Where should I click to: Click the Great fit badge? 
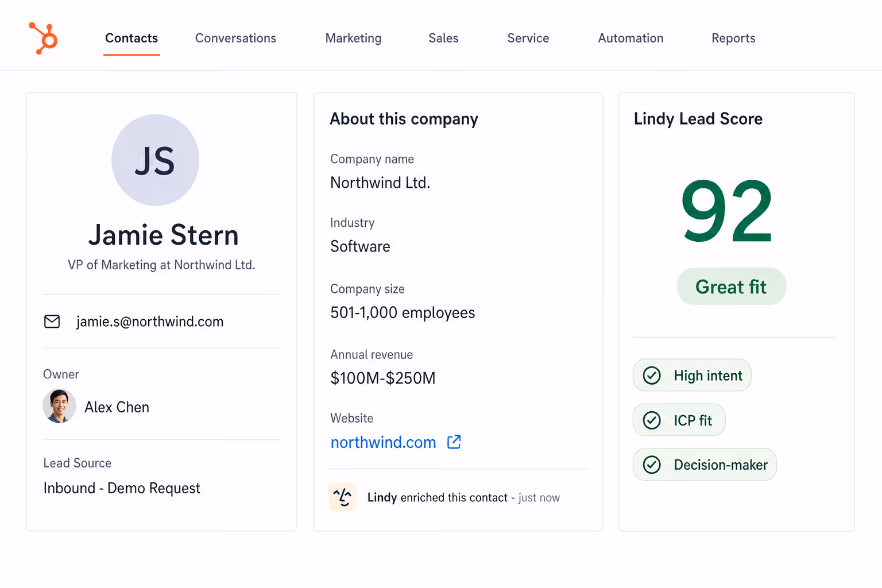coord(731,287)
